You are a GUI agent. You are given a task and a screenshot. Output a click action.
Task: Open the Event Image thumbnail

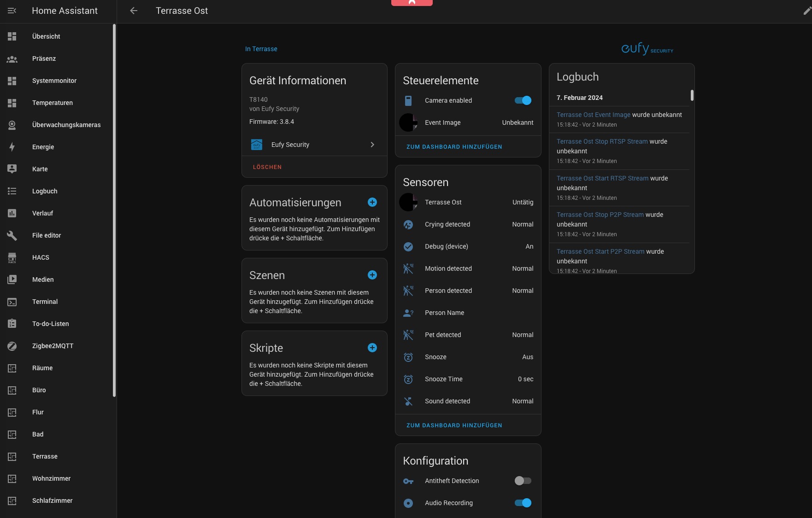click(408, 122)
